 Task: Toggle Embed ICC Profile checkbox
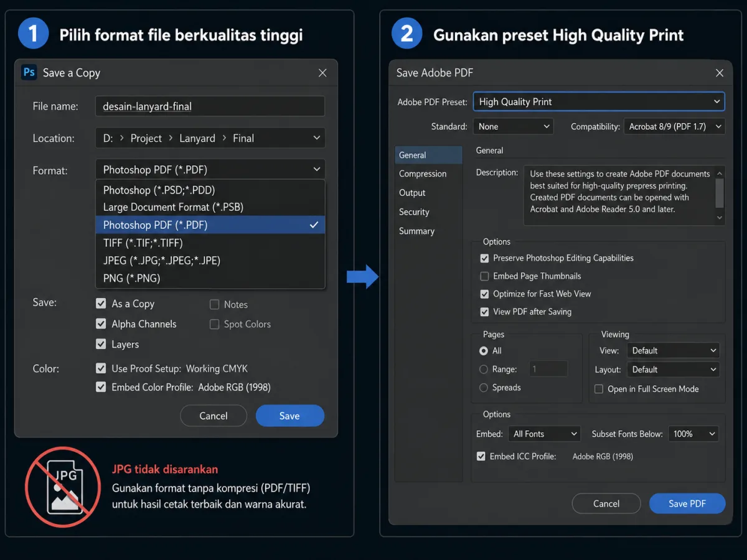(x=481, y=456)
